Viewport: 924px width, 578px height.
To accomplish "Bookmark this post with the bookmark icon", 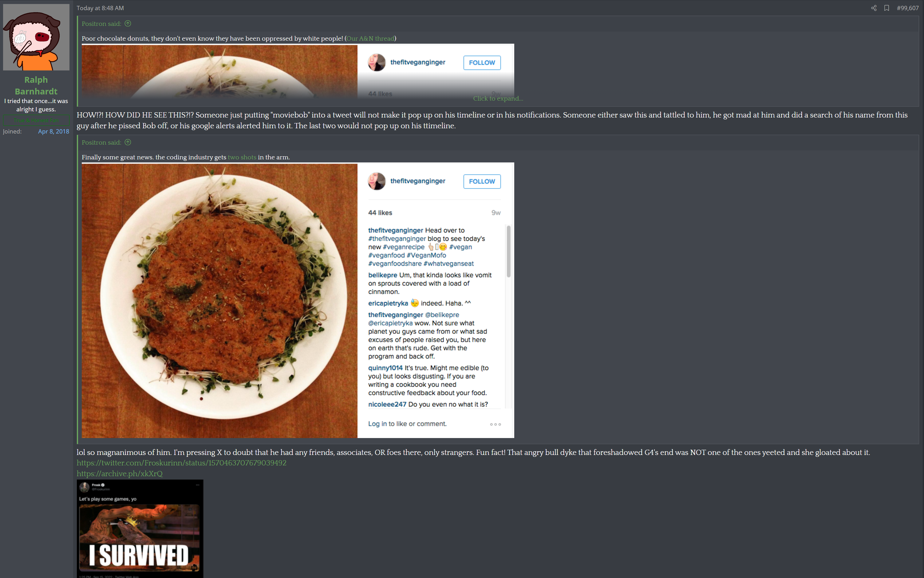I will pyautogui.click(x=886, y=8).
